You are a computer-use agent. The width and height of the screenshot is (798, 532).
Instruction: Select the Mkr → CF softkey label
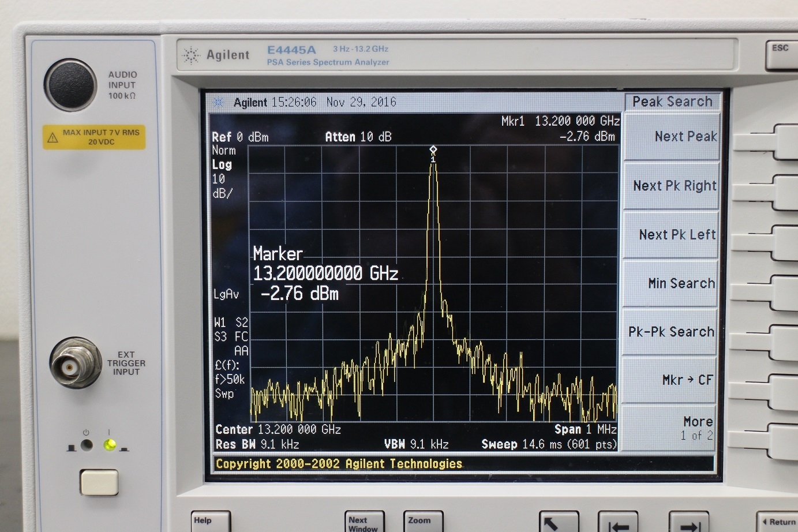click(x=670, y=380)
